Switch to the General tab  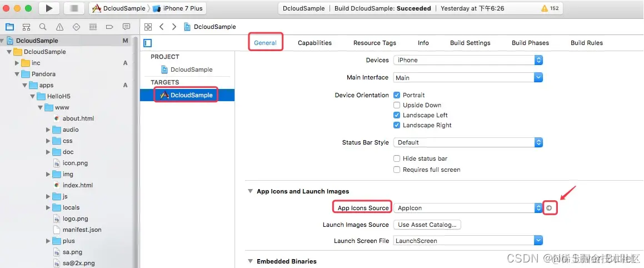click(265, 43)
